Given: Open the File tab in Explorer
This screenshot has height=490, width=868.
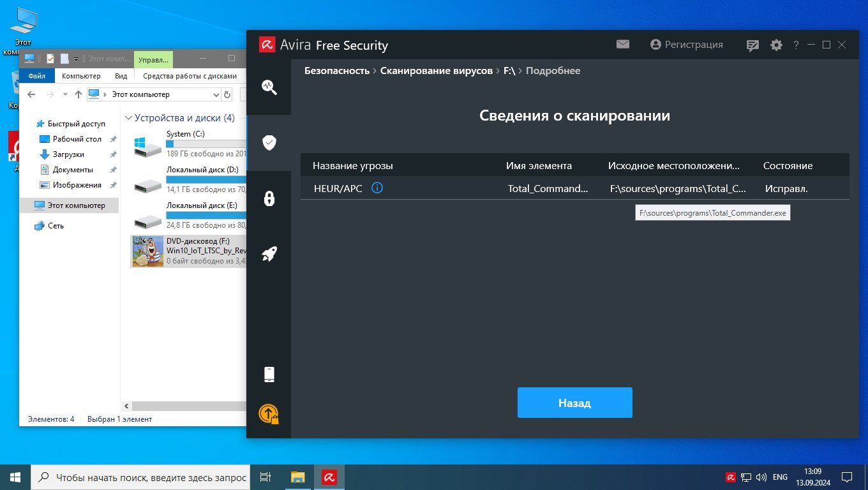Looking at the screenshot, I should (x=37, y=76).
